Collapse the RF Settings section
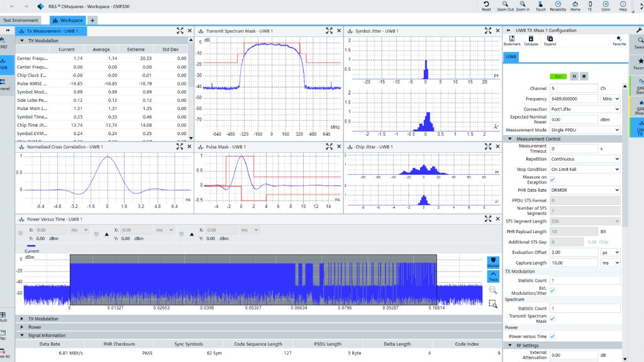This screenshot has width=644, height=362. pyautogui.click(x=510, y=345)
